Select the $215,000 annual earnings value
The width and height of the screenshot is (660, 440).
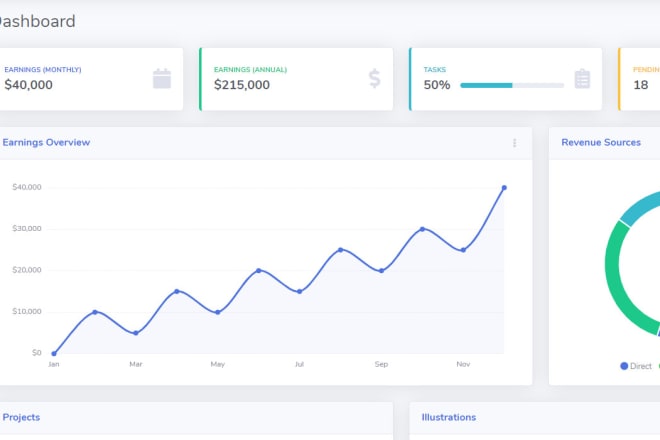pyautogui.click(x=242, y=85)
